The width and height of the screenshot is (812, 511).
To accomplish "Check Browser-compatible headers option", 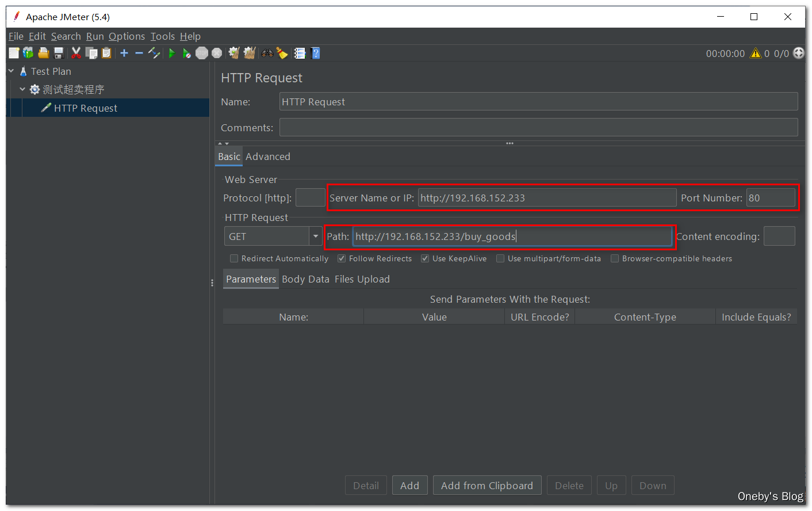I will pyautogui.click(x=615, y=258).
